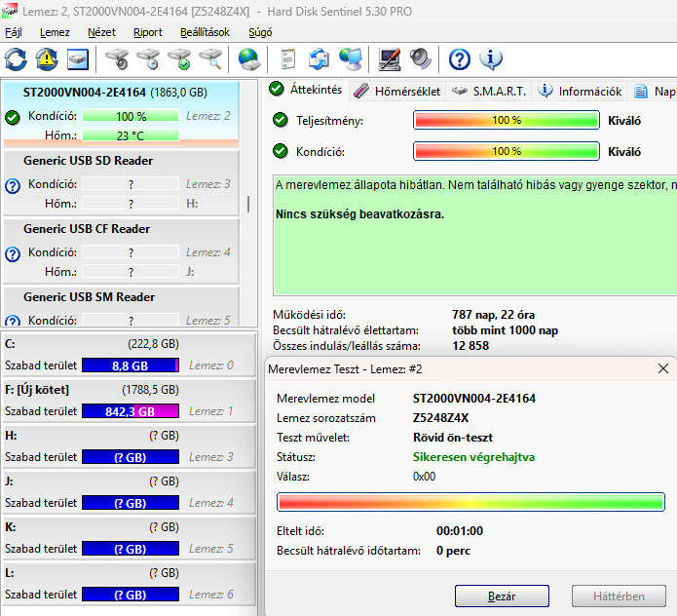Close the Merevlemez Teszt dialog with X
This screenshot has width=677, height=616.
(x=663, y=369)
